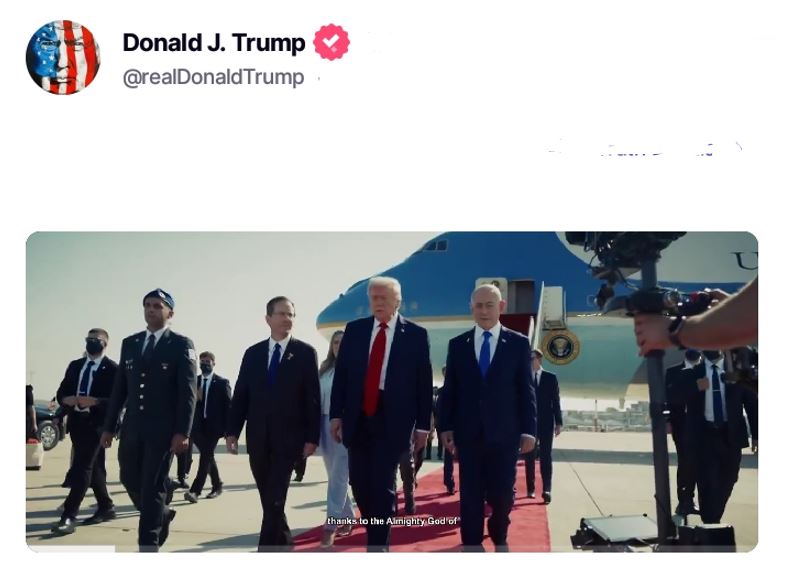Click the video subtitle caption text
The image size is (800, 577).
[393, 521]
